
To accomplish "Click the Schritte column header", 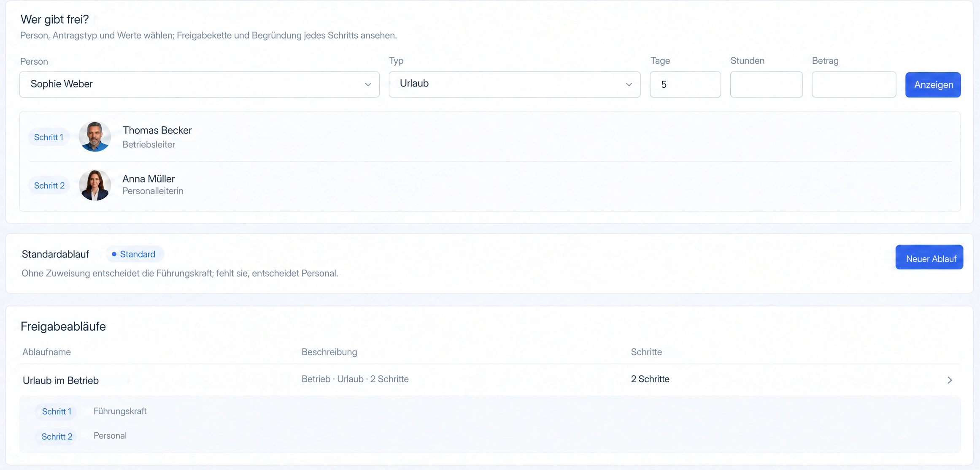I will pos(646,352).
